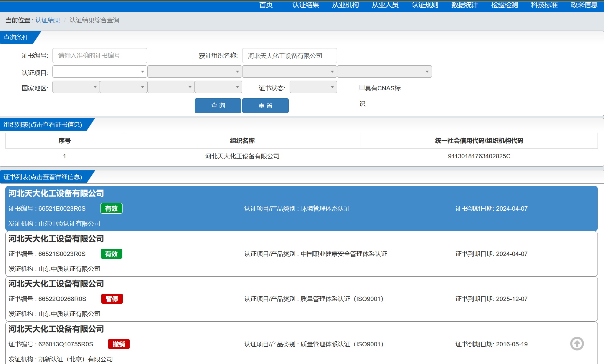Open the 从业机构 navigation menu
This screenshot has height=364, width=604.
pos(346,5)
